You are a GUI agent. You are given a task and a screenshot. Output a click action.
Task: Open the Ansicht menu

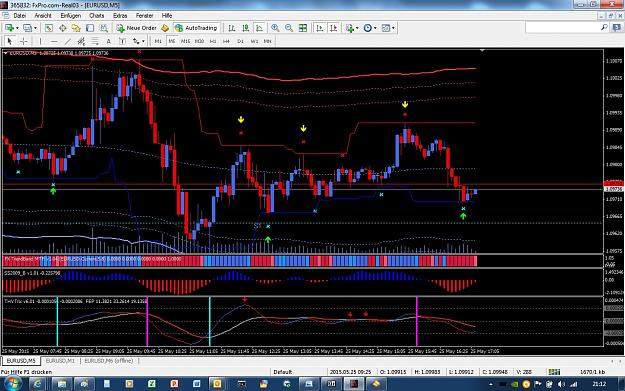coord(43,16)
